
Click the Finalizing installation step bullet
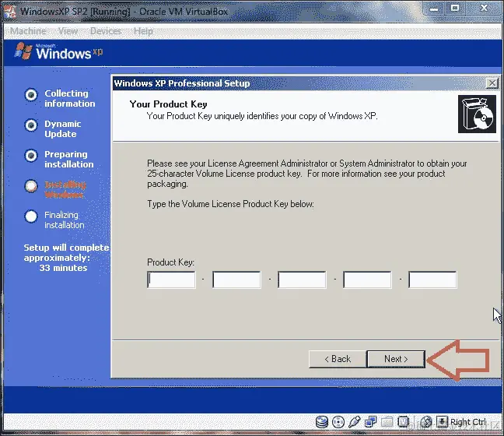[31, 216]
